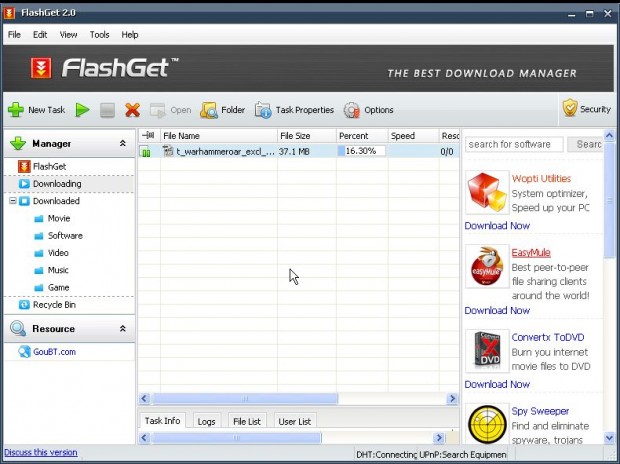620x464 pixels.
Task: Open the Video folder
Action: (51, 253)
